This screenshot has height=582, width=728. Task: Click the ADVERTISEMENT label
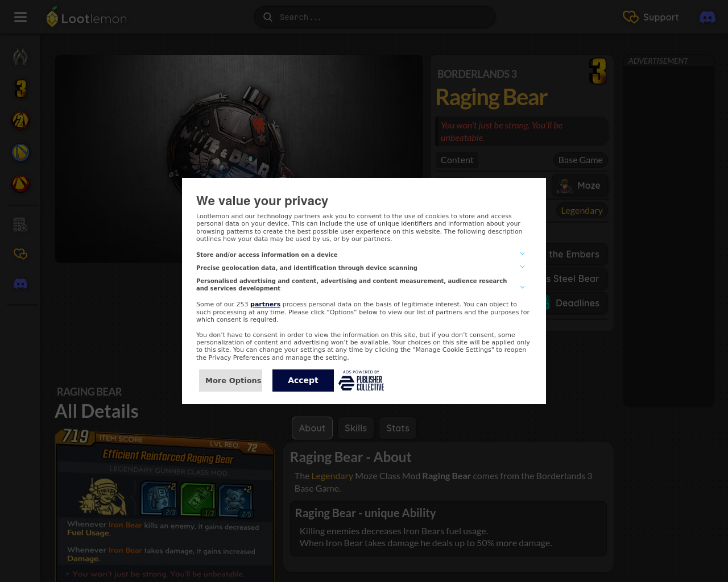point(658,61)
